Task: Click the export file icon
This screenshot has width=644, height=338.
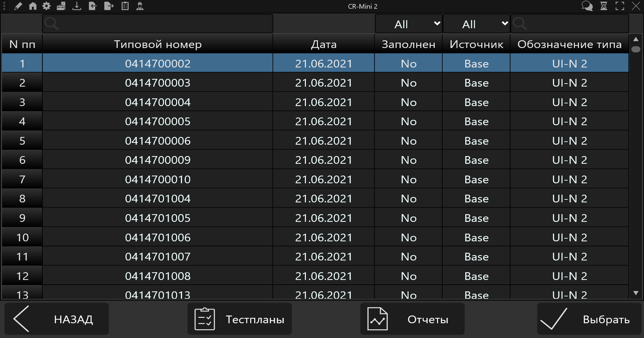Action: (109, 6)
